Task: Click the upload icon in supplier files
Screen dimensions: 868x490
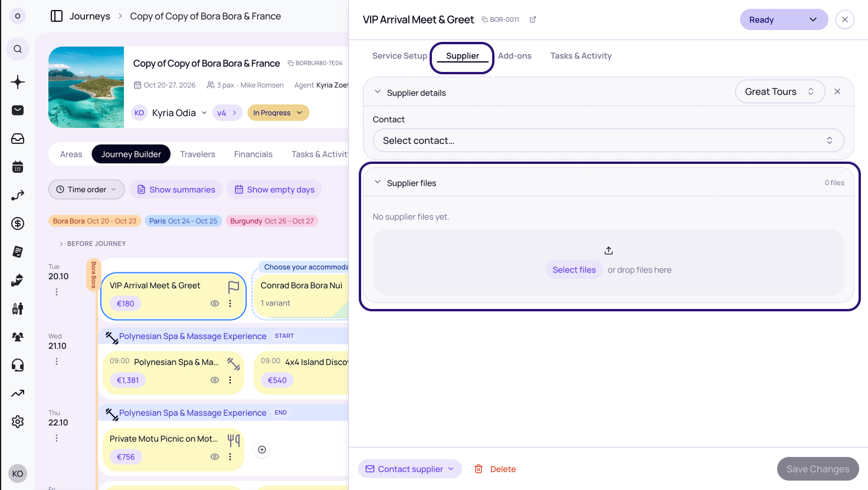Action: (608, 251)
